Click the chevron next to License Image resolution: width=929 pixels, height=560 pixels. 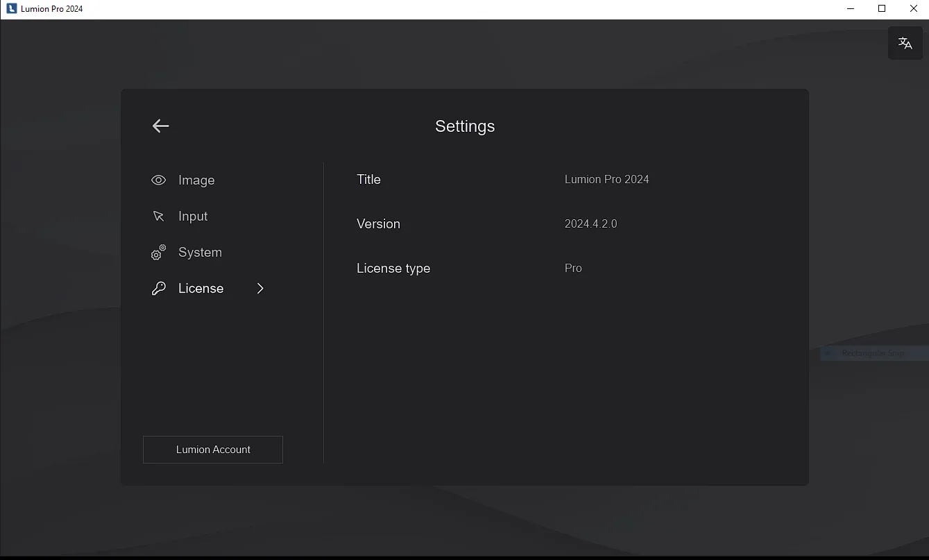pos(260,289)
